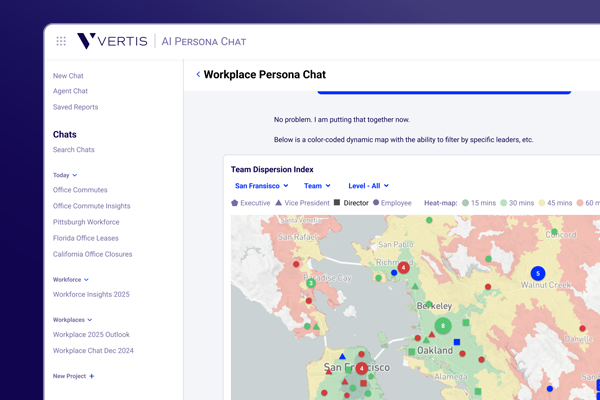Select the blue cluster marker labeled 5
This screenshot has width=600, height=400.
pos(537,273)
